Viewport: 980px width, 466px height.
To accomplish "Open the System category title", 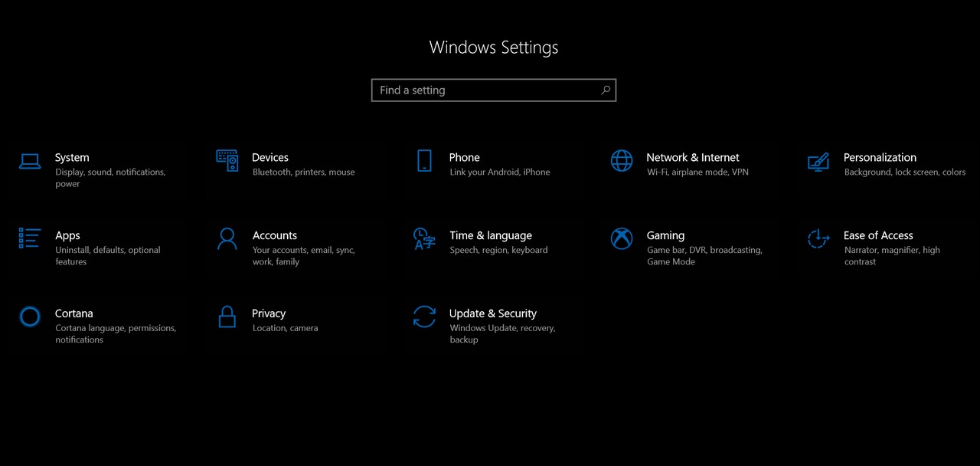I will coord(72,157).
